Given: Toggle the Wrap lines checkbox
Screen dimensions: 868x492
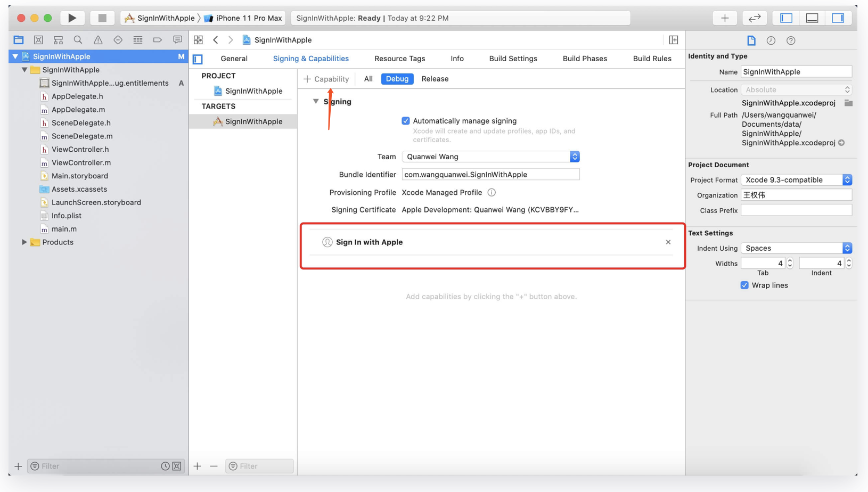Looking at the screenshot, I should pos(744,285).
